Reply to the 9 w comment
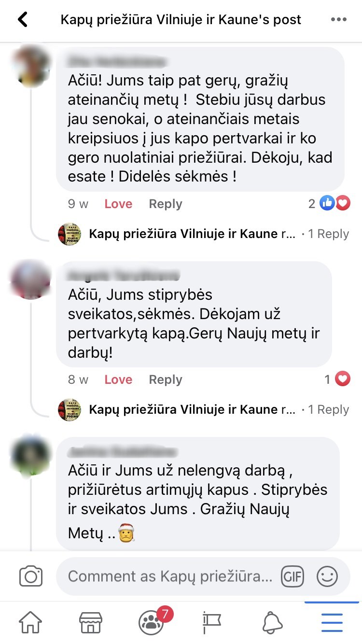 (166, 204)
